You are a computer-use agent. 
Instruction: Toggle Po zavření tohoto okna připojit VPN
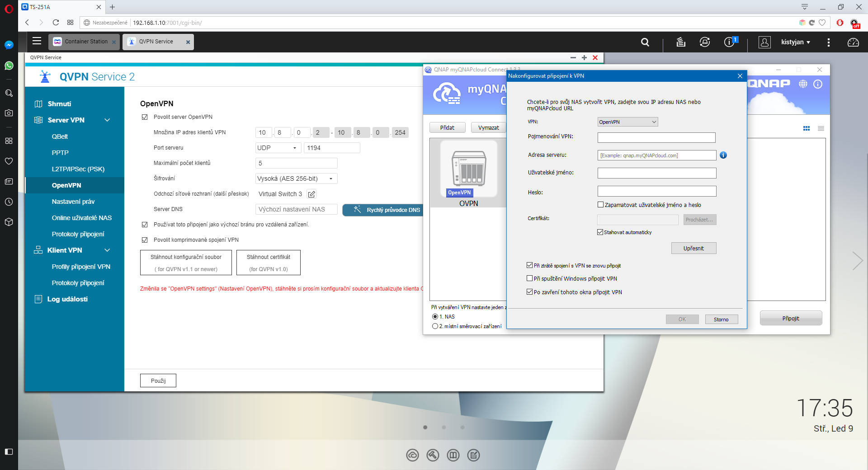coord(530,292)
